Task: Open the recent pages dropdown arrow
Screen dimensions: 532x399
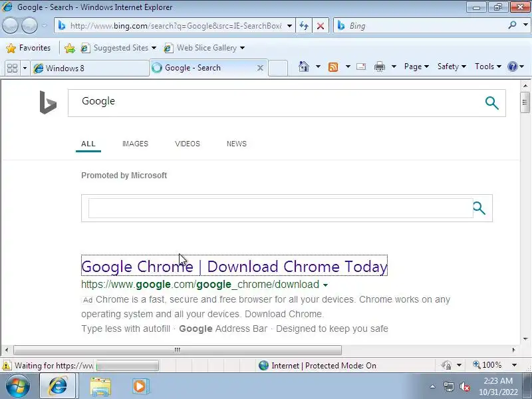Action: pyautogui.click(x=45, y=25)
